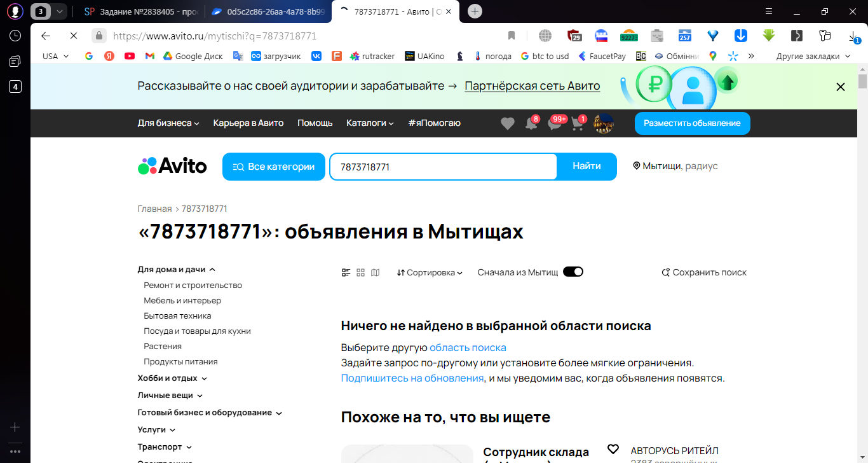
Task: Expand Для бизнеса menu
Action: coord(168,123)
